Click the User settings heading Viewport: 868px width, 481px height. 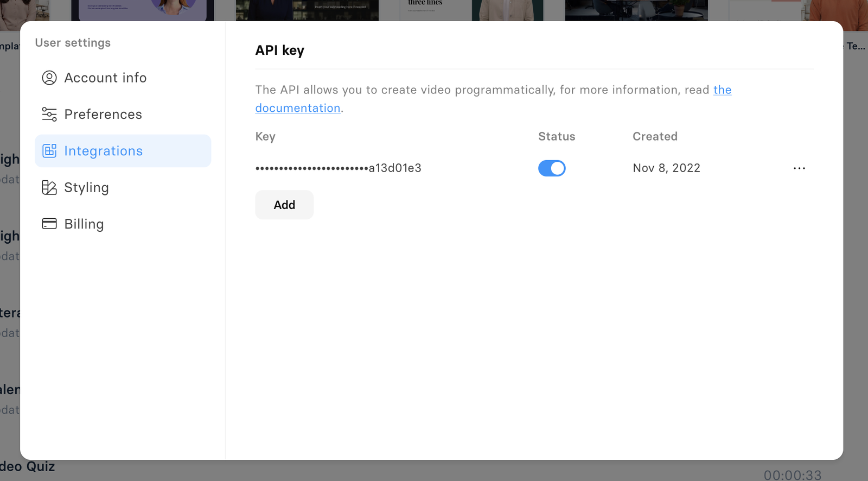tap(73, 42)
